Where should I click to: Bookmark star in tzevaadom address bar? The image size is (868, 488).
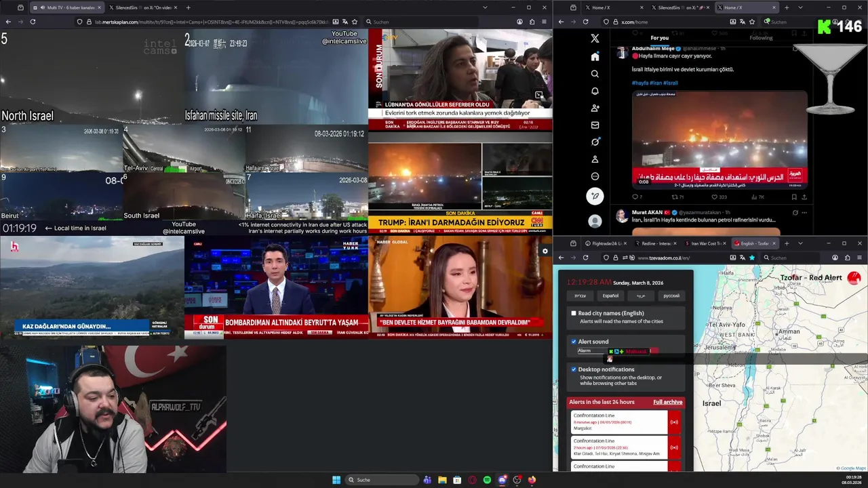coord(751,258)
